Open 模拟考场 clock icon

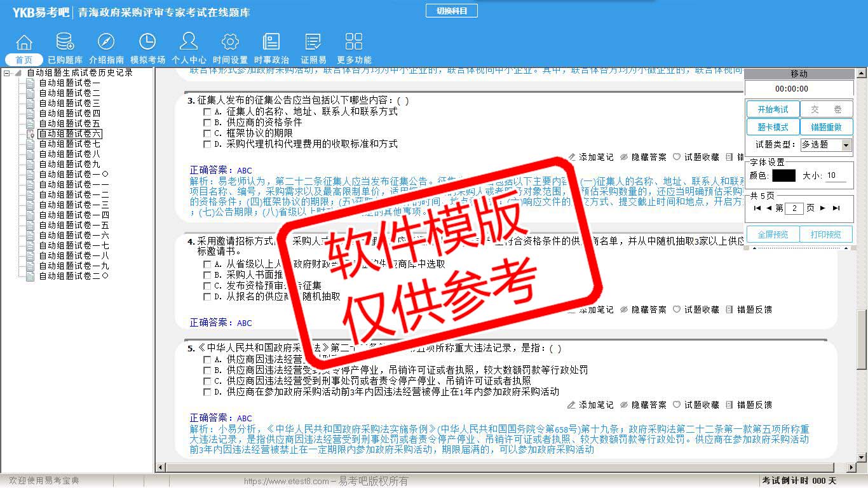147,43
